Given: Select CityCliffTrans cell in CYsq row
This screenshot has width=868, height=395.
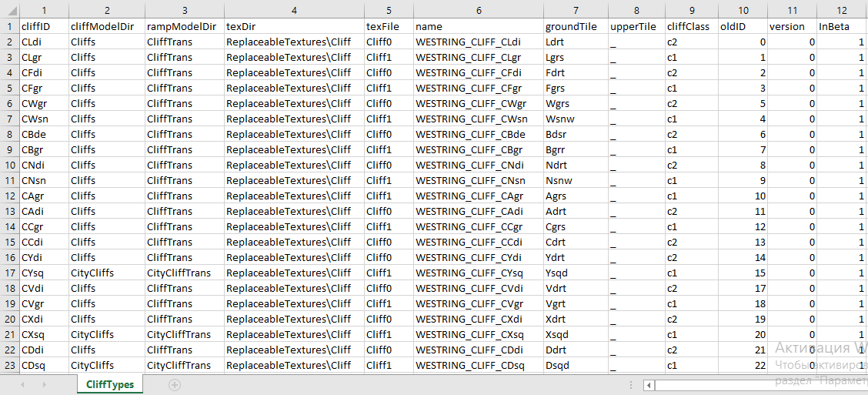Looking at the screenshot, I should pyautogui.click(x=185, y=273).
